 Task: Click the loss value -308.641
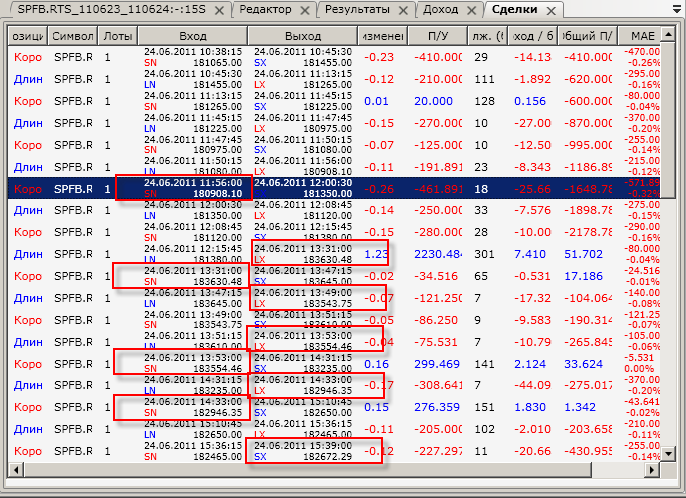438,385
